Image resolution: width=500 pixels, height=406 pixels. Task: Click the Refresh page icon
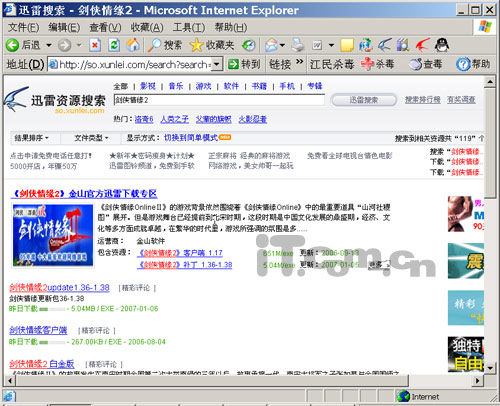pyautogui.click(x=114, y=45)
